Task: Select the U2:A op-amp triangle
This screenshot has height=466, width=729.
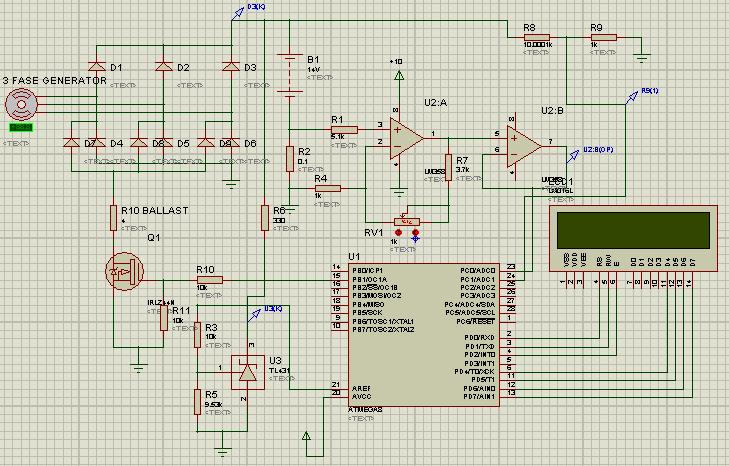Action: tap(406, 138)
